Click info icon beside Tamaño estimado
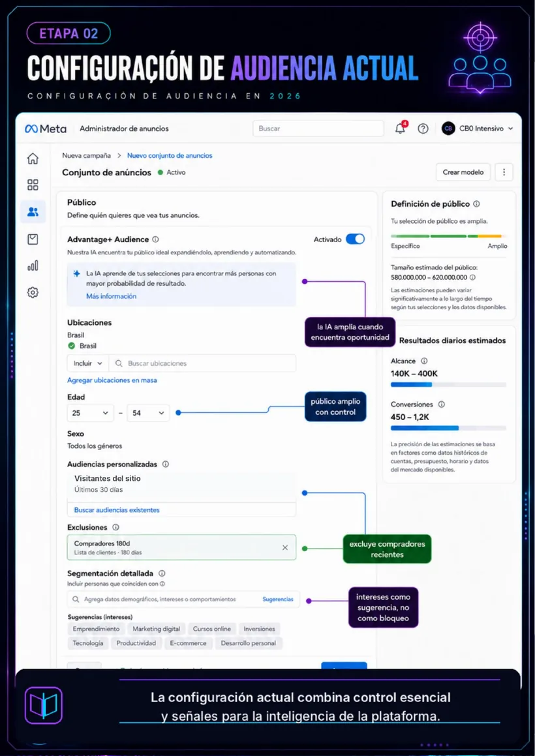The image size is (535, 756). click(x=472, y=278)
